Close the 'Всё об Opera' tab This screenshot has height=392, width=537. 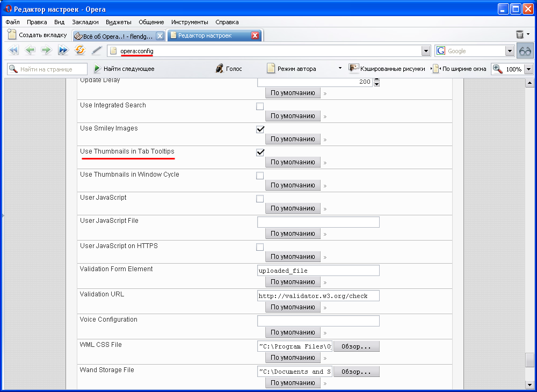click(x=159, y=36)
